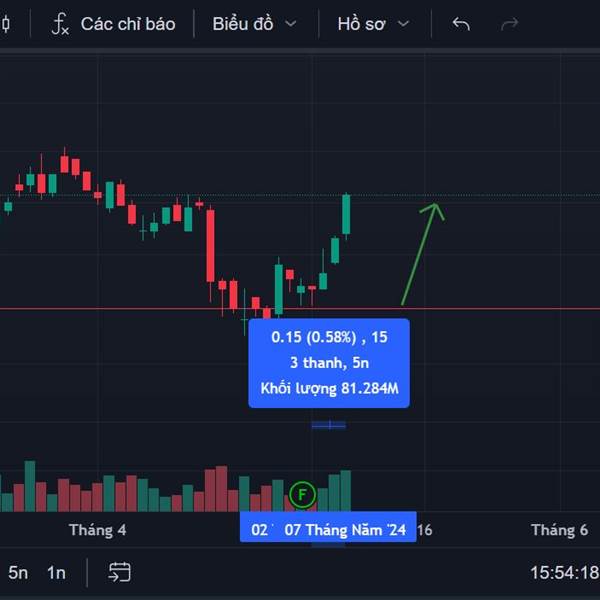
Task: Click the fx indicators icon
Action: tap(60, 24)
